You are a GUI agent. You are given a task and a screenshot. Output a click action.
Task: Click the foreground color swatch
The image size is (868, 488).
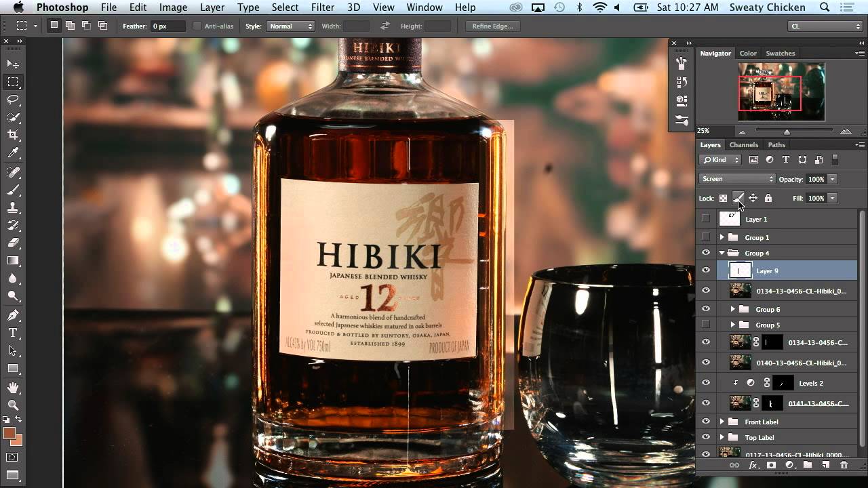pyautogui.click(x=9, y=433)
